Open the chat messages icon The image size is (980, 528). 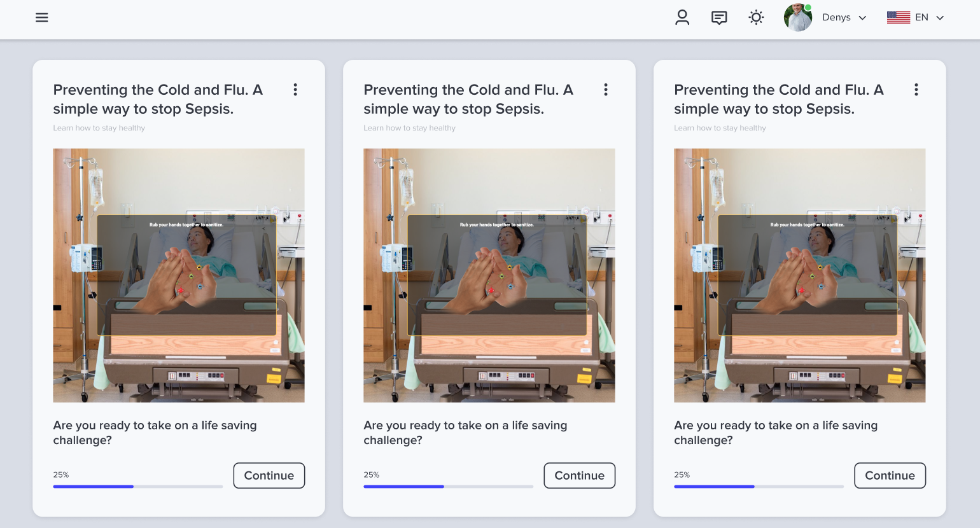(719, 18)
